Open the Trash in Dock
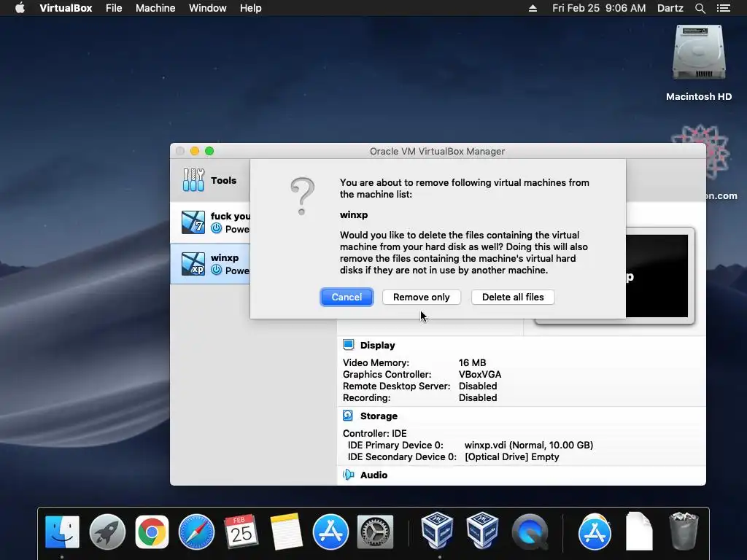The width and height of the screenshot is (747, 560). point(684,531)
